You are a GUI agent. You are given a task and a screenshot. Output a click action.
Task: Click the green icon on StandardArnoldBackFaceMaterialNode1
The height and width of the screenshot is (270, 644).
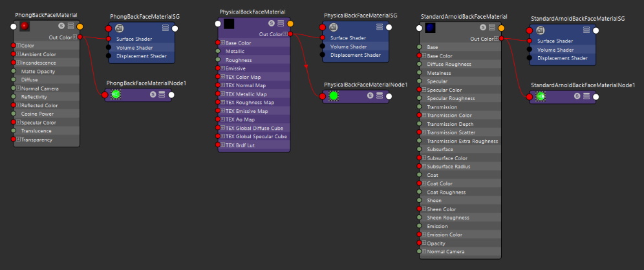[x=541, y=96]
